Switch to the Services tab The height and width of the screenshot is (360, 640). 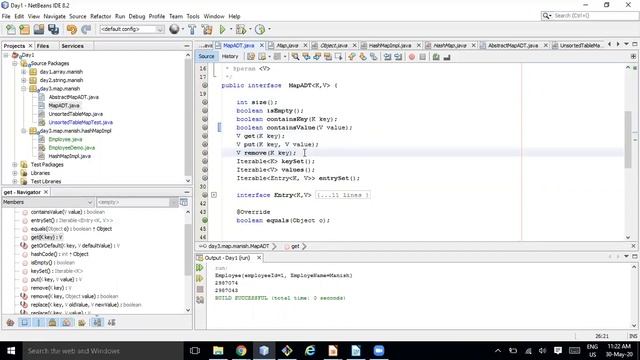click(72, 46)
